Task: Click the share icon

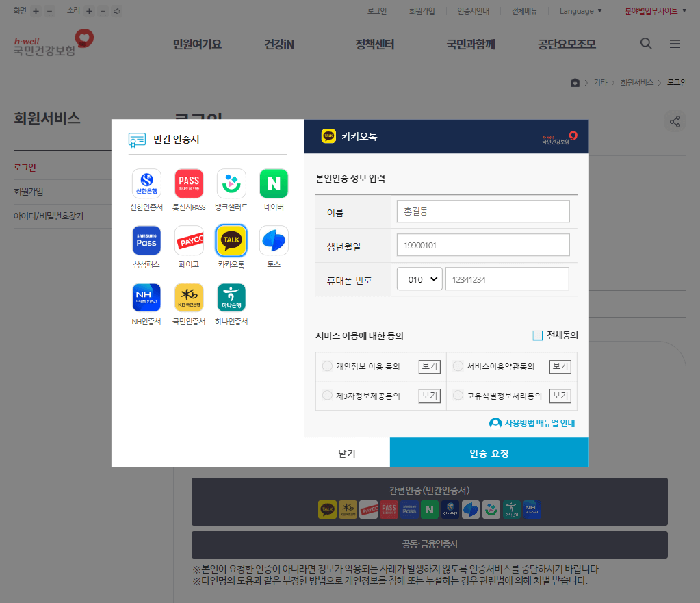Action: tap(675, 122)
